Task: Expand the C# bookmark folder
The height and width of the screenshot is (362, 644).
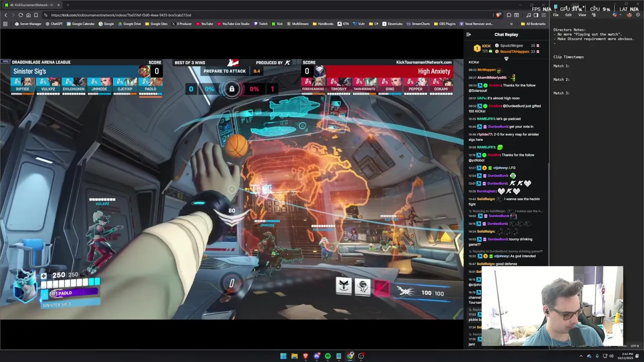Action: coord(373,24)
